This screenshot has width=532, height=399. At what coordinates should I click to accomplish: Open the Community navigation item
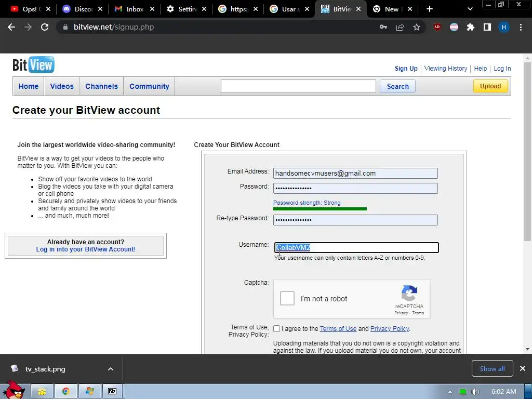click(149, 86)
